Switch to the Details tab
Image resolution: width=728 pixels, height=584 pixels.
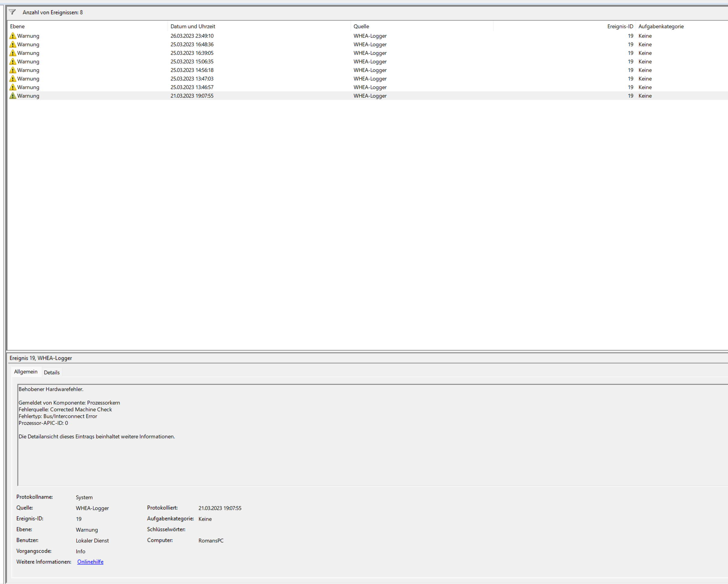(52, 372)
